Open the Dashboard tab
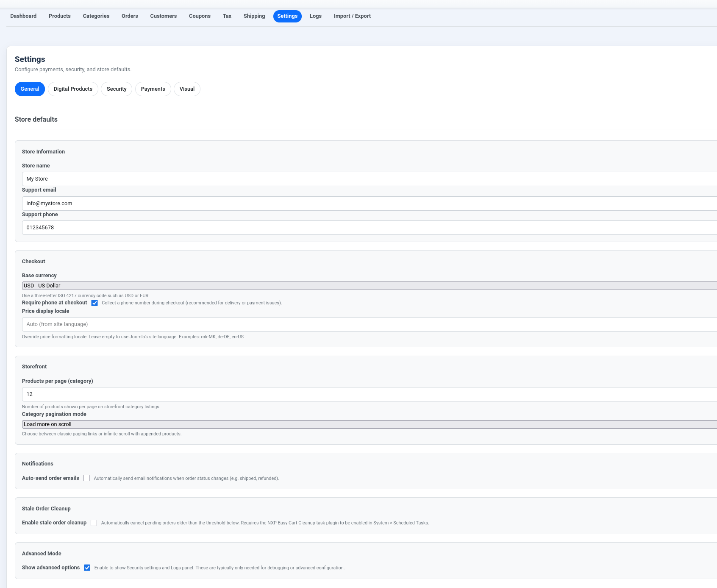Screen dimensions: 717x588 coord(23,16)
